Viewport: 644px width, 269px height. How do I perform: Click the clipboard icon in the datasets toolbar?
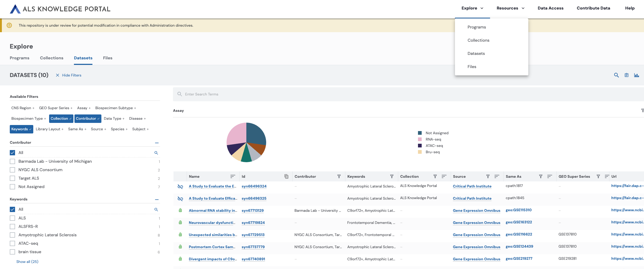tap(626, 75)
